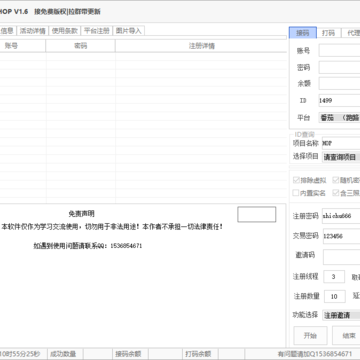This screenshot has width=360, height=360.
Task: Click 打码余额 in the status bar
Action: point(198,354)
